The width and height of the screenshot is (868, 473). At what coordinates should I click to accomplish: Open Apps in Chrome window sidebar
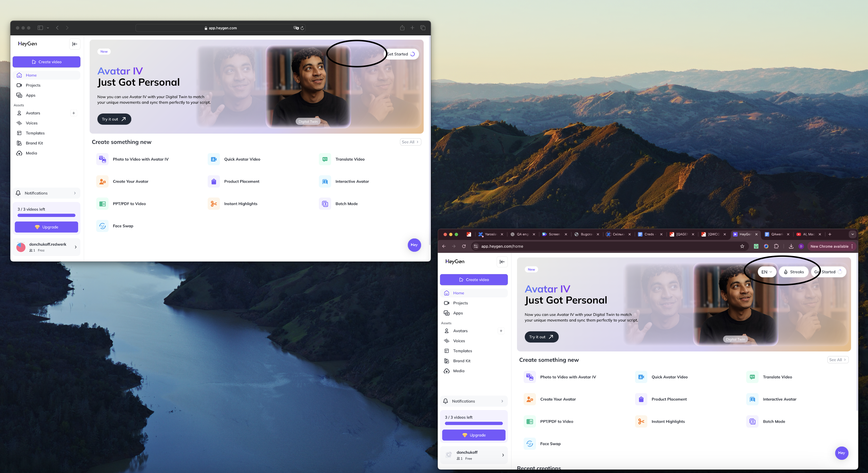(474, 313)
